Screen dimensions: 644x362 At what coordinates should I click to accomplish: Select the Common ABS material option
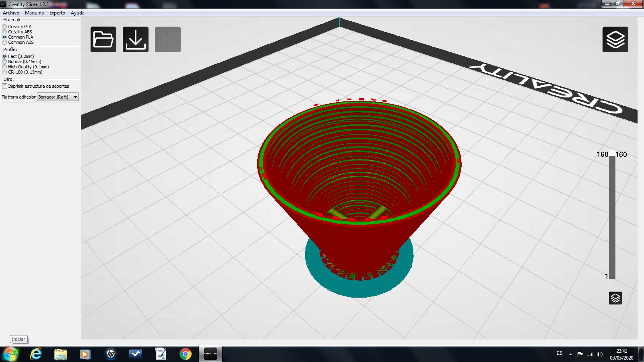pos(5,42)
